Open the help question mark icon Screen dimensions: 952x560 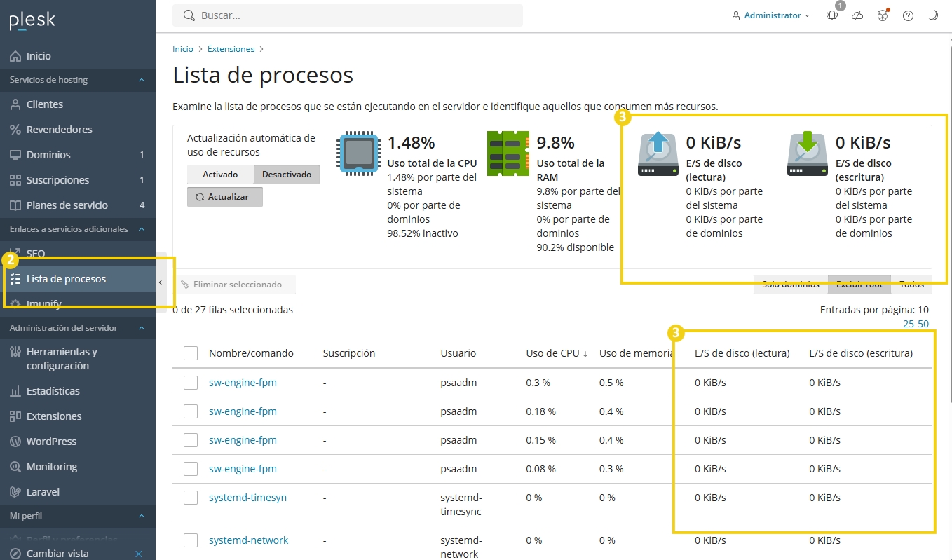coord(908,15)
